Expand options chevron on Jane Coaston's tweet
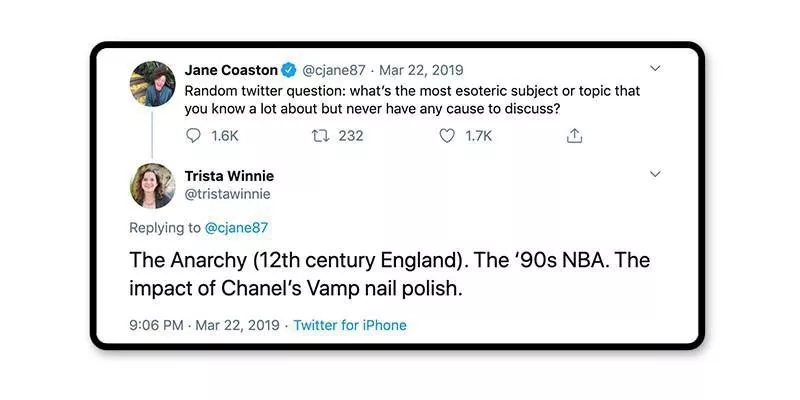 pyautogui.click(x=655, y=69)
